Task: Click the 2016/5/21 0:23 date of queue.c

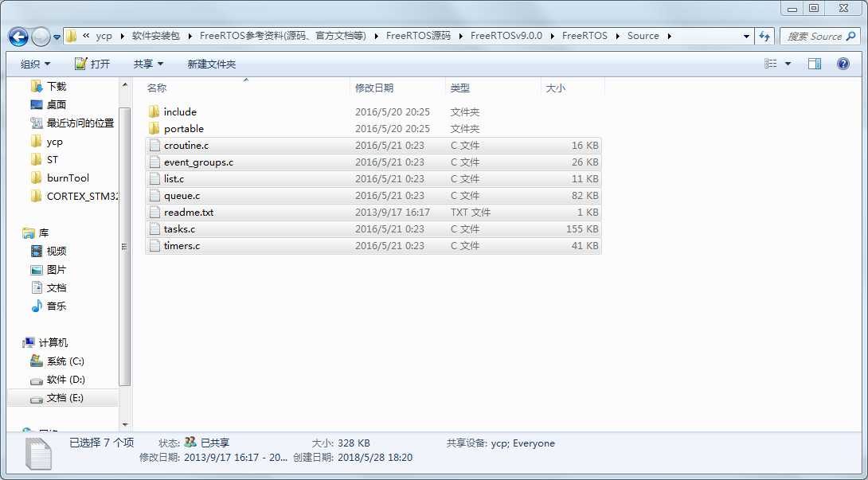Action: pyautogui.click(x=389, y=196)
